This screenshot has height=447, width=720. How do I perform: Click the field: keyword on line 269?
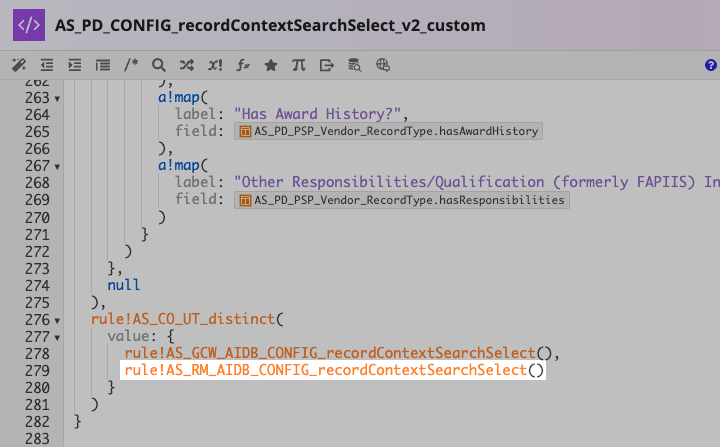tap(199, 199)
